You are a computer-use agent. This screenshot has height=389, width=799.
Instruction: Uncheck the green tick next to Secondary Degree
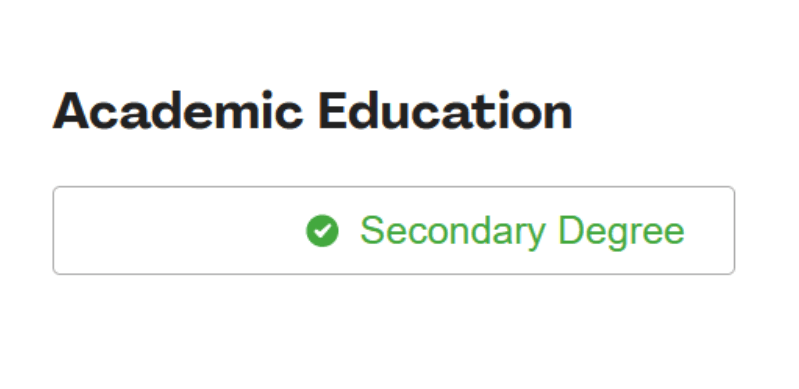point(322,230)
